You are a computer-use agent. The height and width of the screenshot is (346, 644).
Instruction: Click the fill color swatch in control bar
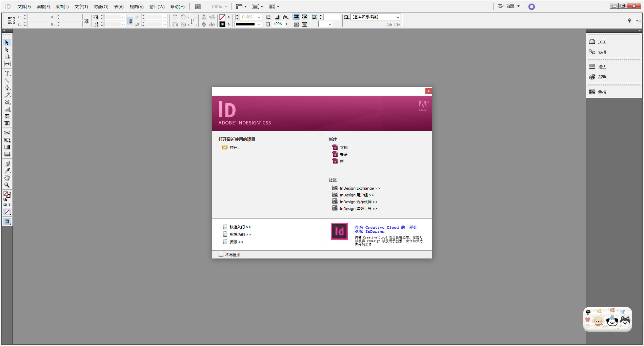pyautogui.click(x=222, y=17)
